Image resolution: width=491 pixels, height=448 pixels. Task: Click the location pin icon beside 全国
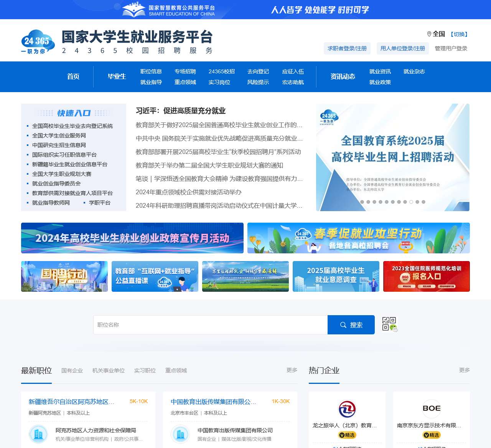click(x=429, y=34)
